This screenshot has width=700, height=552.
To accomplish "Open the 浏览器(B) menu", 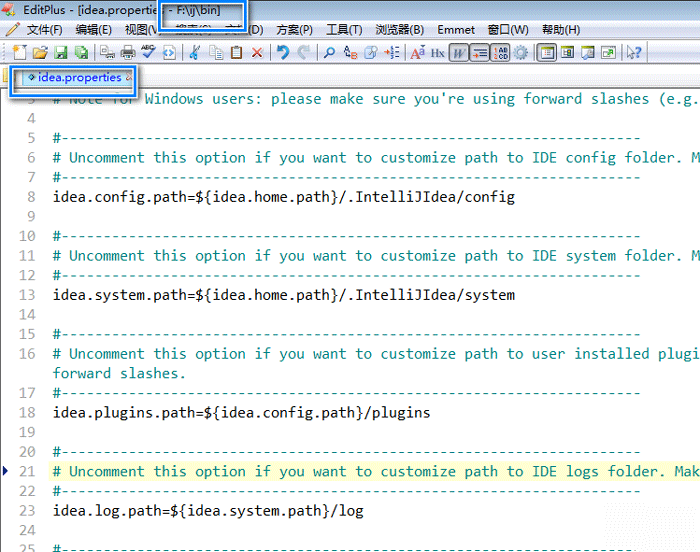I will [399, 30].
